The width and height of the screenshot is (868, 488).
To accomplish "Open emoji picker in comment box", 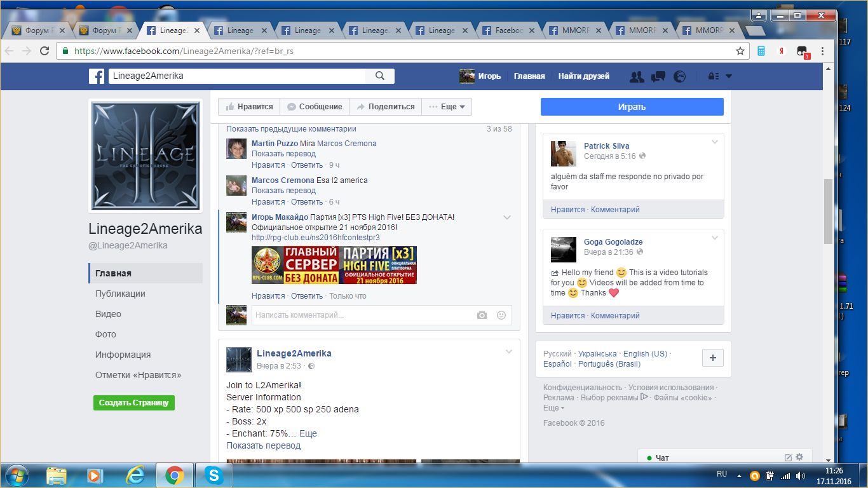I will tap(501, 315).
